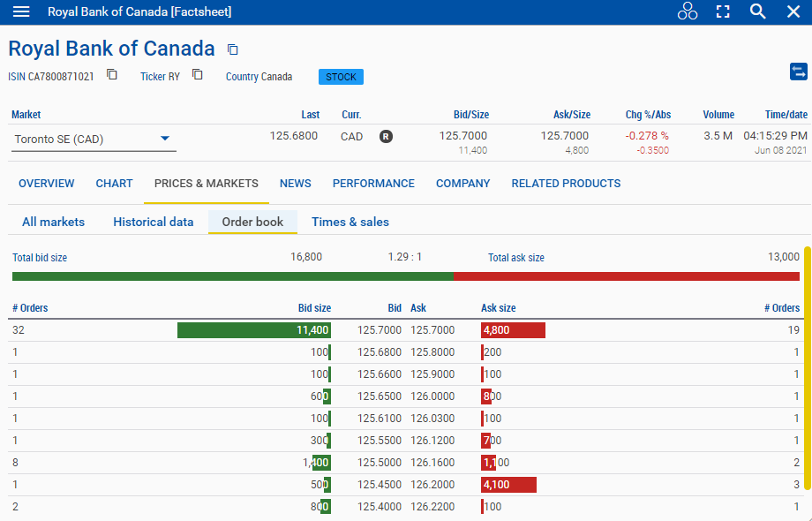Screen dimensions: 812x521
Task: Select the bid price 125.6800
Action: point(379,352)
